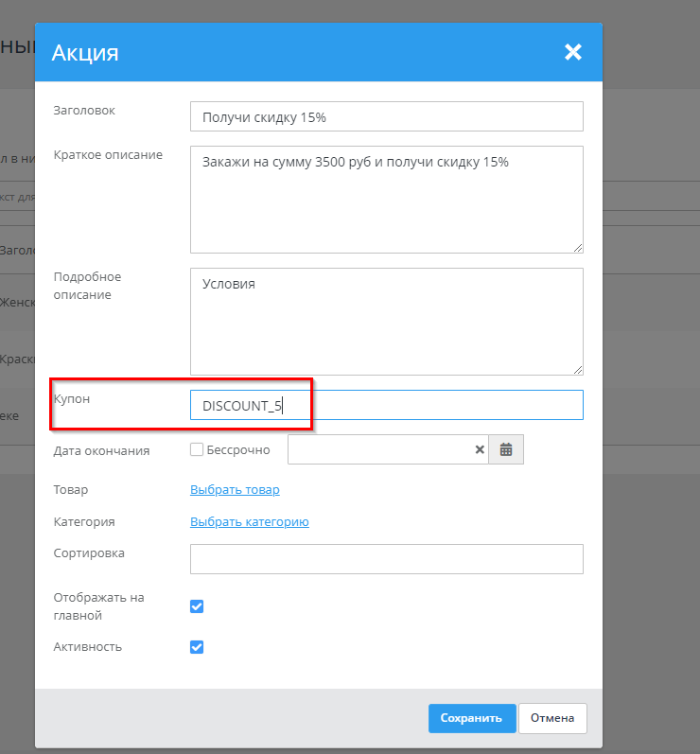Grab the resize handle of Подробное описание

click(578, 370)
